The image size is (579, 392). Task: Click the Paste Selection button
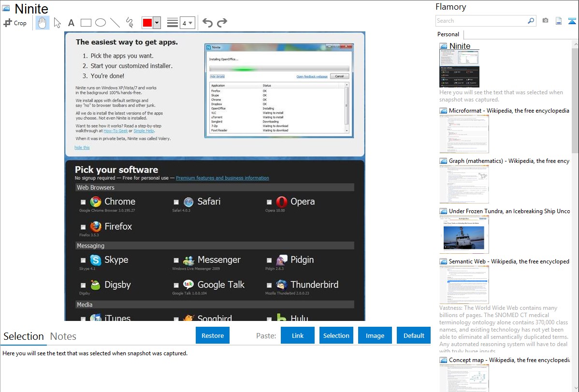(x=336, y=335)
